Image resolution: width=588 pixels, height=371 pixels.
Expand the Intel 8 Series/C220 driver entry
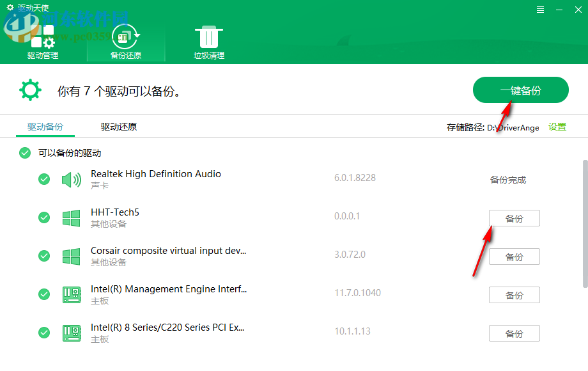pos(167,327)
